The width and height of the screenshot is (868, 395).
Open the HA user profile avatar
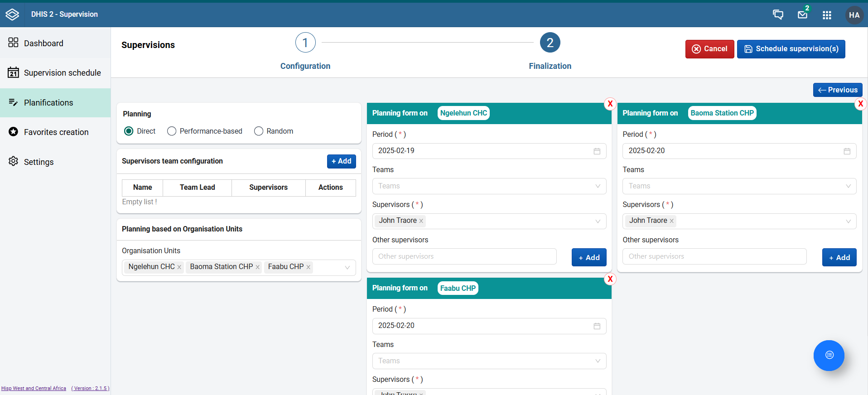(854, 15)
